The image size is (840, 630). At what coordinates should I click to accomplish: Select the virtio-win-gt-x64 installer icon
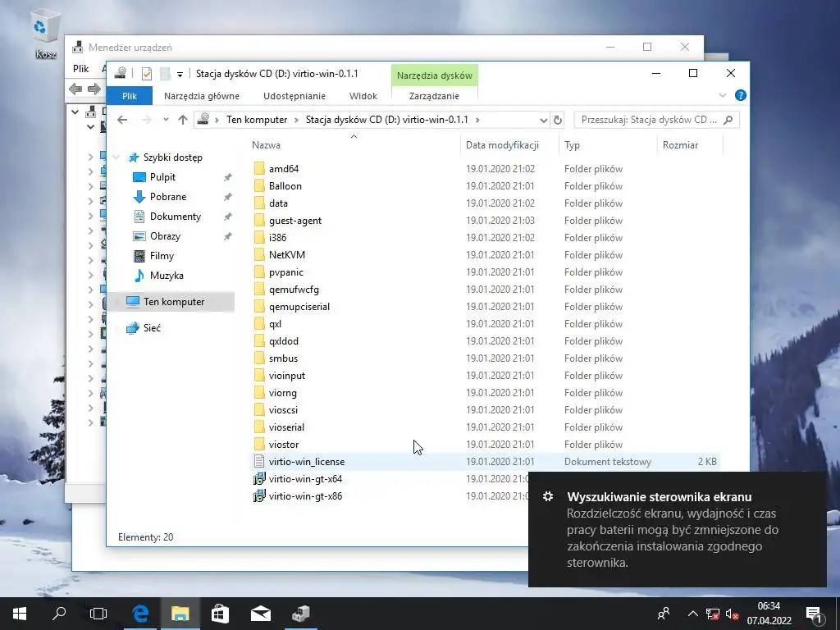[259, 479]
